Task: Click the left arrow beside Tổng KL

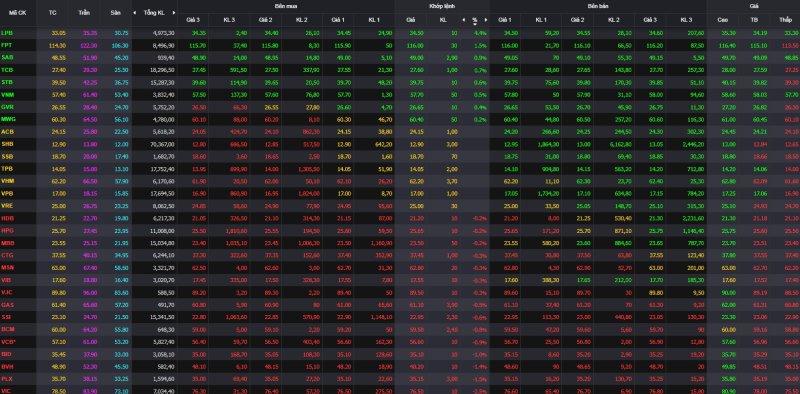Action: (135, 13)
